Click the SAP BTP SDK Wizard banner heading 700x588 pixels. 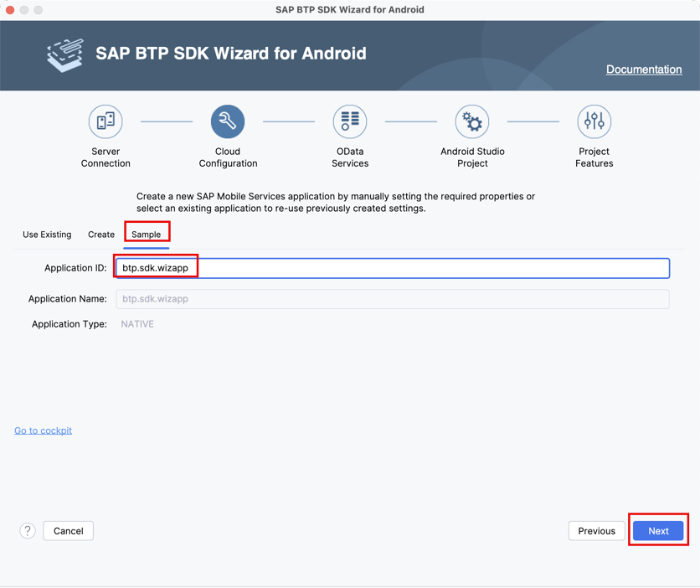[x=231, y=53]
